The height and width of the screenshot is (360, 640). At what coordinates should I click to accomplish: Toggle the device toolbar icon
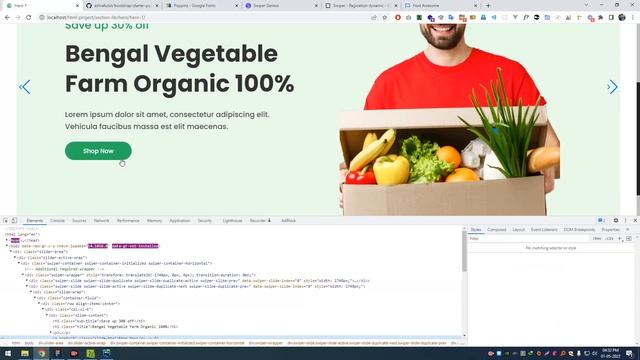pos(14,220)
